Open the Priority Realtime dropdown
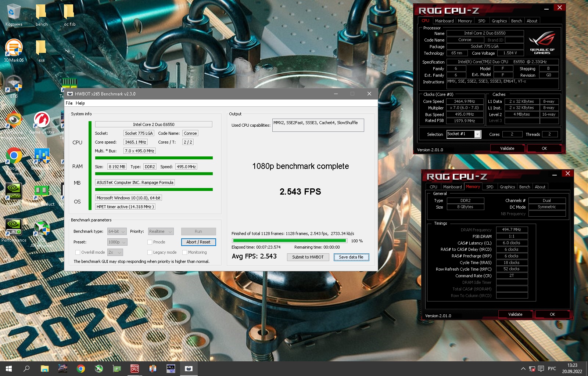The width and height of the screenshot is (588, 376). (161, 231)
